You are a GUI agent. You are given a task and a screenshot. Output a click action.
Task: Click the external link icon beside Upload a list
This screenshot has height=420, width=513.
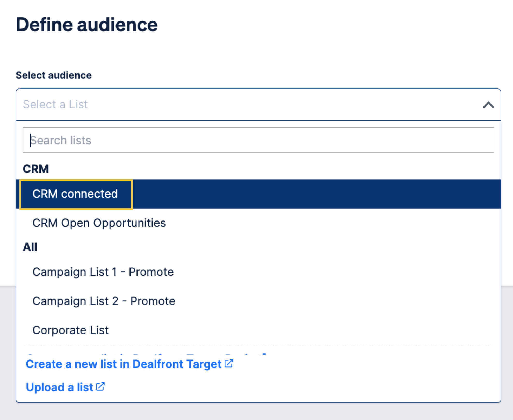(100, 387)
